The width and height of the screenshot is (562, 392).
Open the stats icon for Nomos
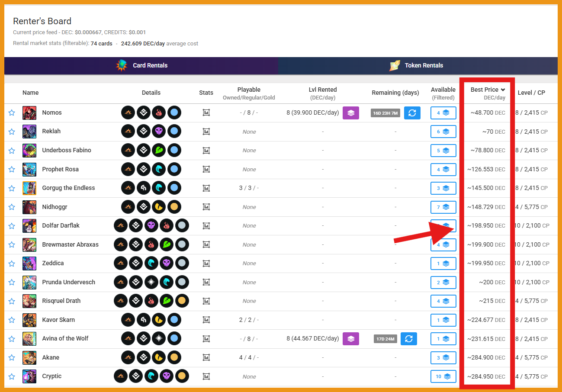point(206,113)
